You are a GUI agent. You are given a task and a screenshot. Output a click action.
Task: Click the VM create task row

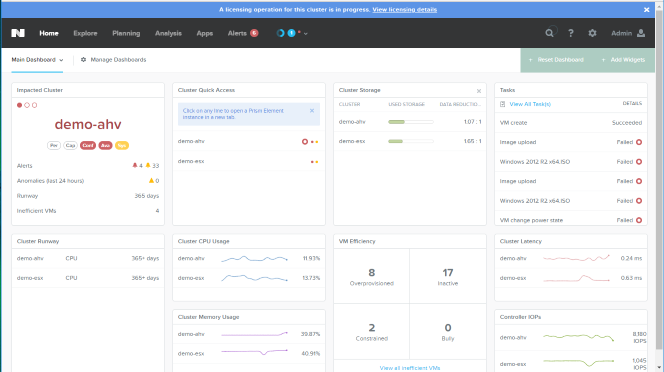click(571, 123)
